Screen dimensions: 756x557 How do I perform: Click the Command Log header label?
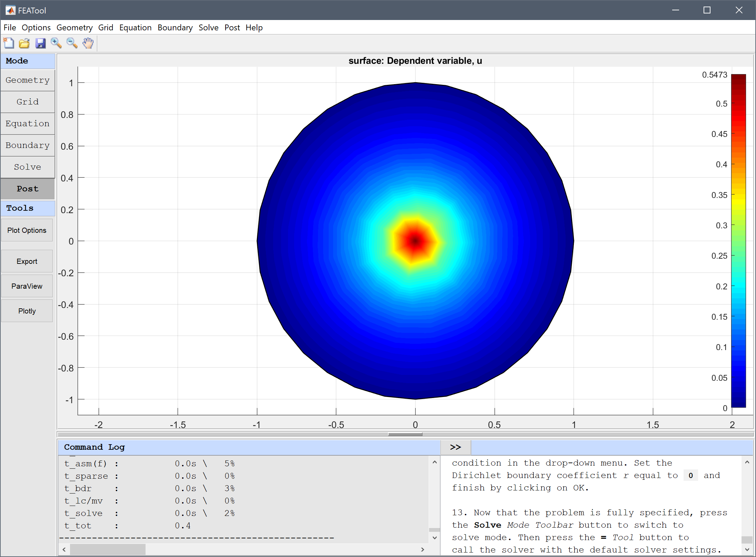94,447
